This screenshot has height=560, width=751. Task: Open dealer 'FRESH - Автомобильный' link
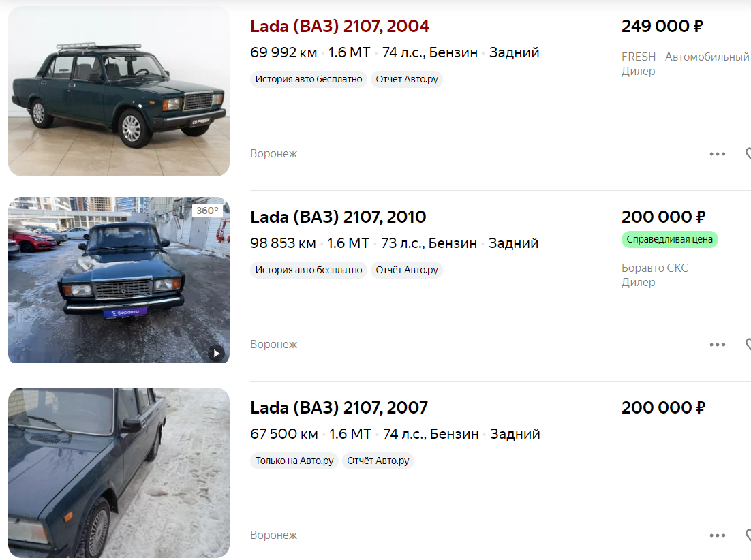(x=685, y=57)
